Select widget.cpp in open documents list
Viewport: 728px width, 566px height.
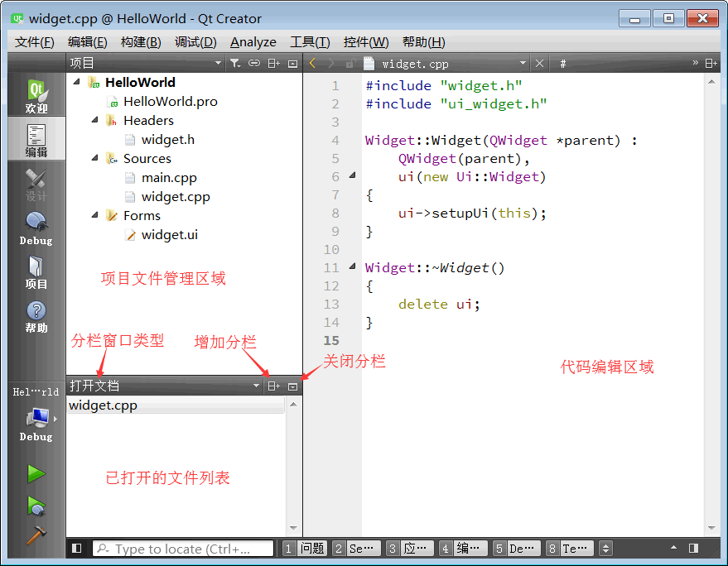(x=176, y=405)
